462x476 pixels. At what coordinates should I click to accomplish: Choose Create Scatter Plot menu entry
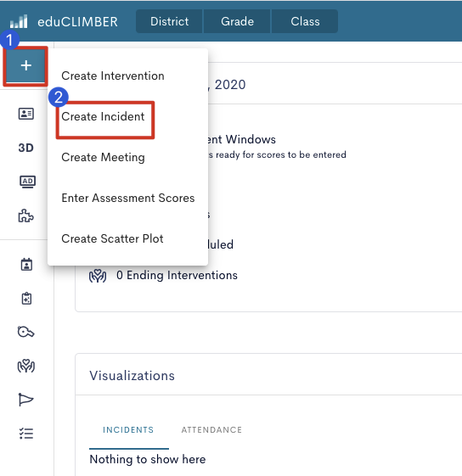112,238
